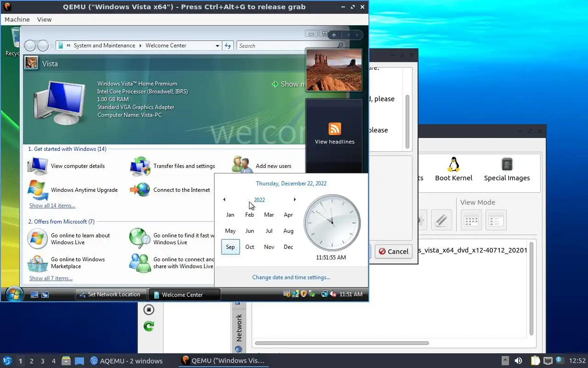Click AQEMU stop VM icon
Viewport: 588px width, 368px height.
148,310
